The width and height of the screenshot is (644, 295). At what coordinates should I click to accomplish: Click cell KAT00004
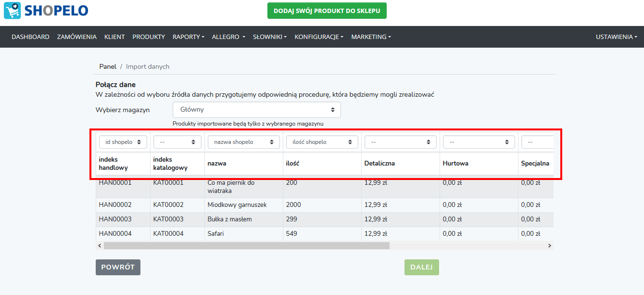coord(177,234)
